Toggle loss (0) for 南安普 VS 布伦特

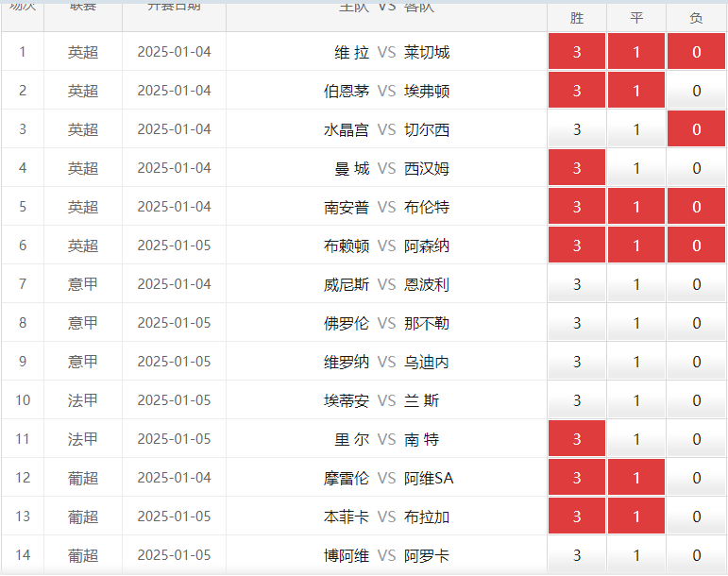pos(696,207)
